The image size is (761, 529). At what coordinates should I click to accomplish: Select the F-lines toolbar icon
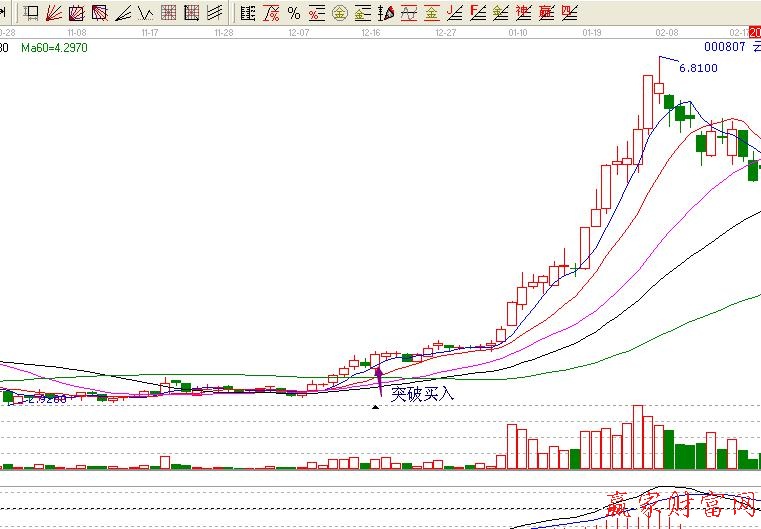pos(477,13)
